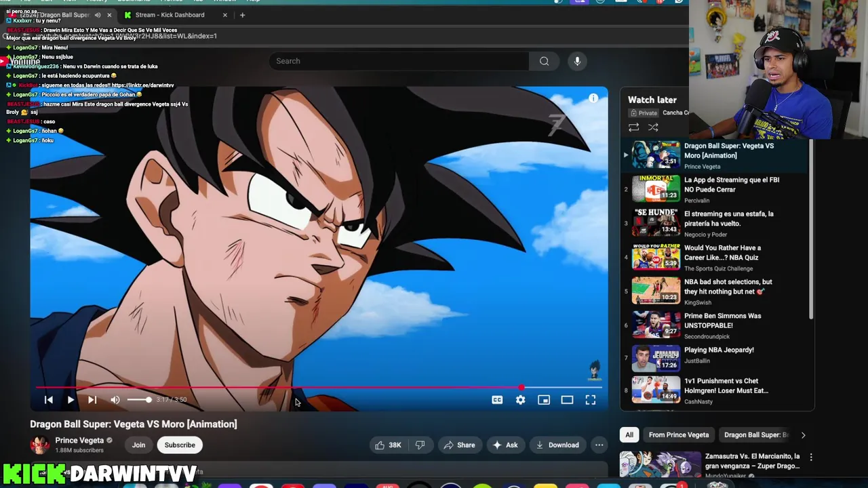Open the Ask AI button
The width and height of the screenshot is (868, 488).
click(x=505, y=445)
